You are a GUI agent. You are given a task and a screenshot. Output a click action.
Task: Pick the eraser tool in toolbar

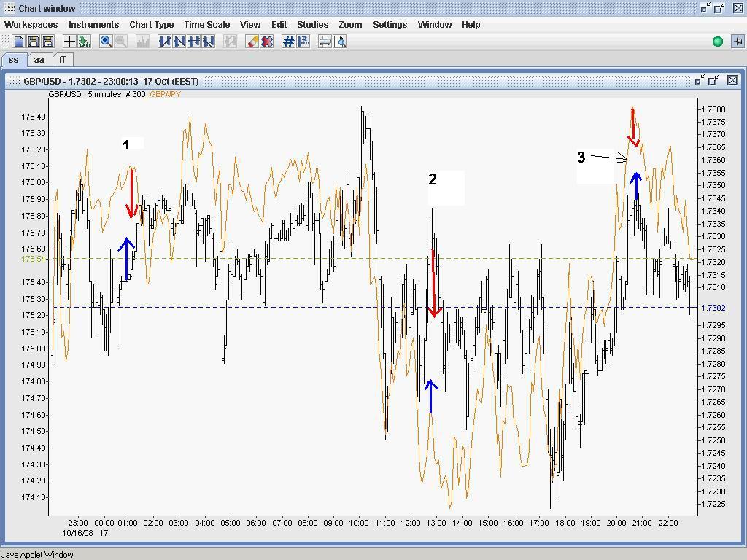click(252, 42)
